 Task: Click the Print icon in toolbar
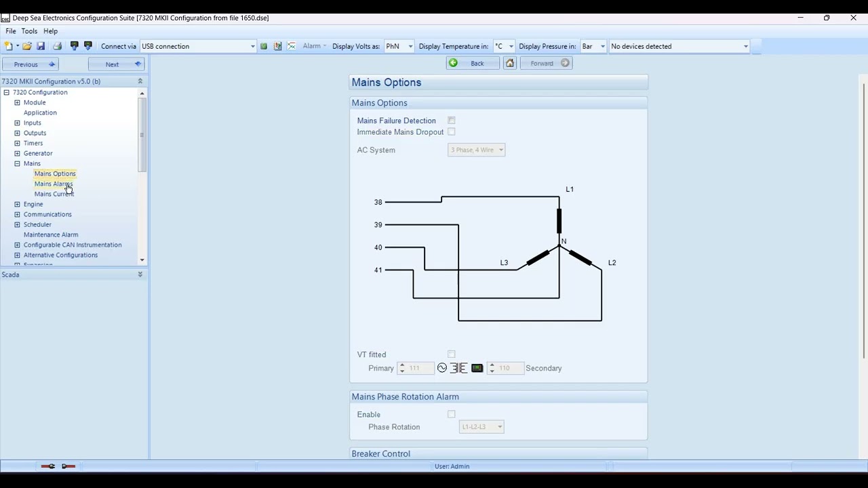pos(57,46)
